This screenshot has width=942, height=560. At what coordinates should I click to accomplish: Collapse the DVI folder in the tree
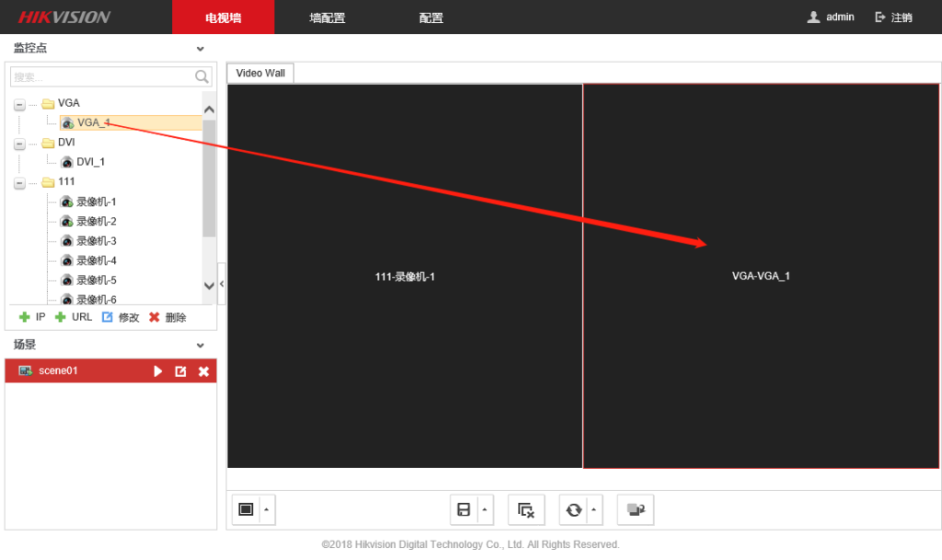tap(19, 143)
